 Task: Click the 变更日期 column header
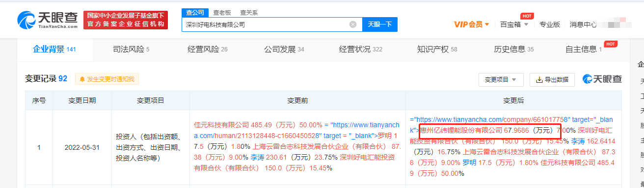(x=82, y=100)
